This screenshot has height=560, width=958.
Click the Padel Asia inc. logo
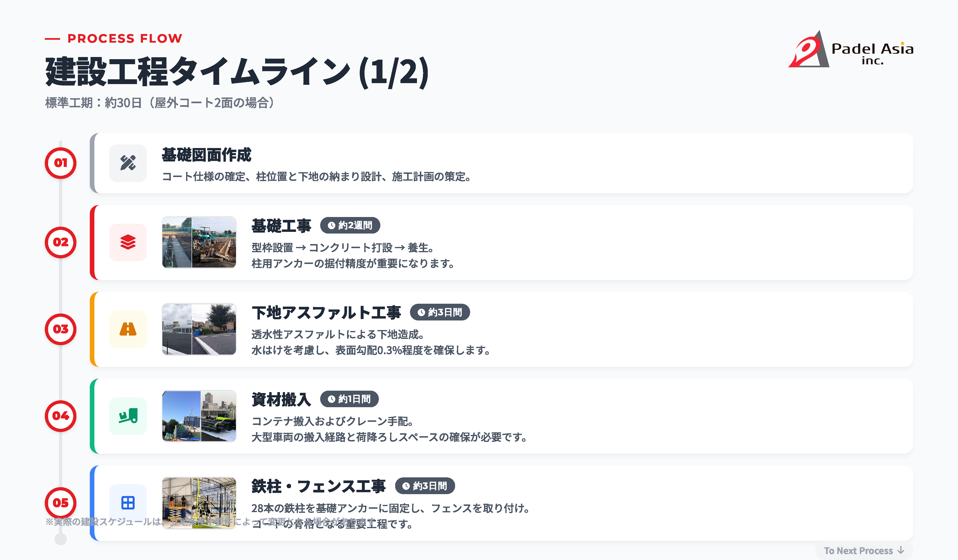point(851,50)
